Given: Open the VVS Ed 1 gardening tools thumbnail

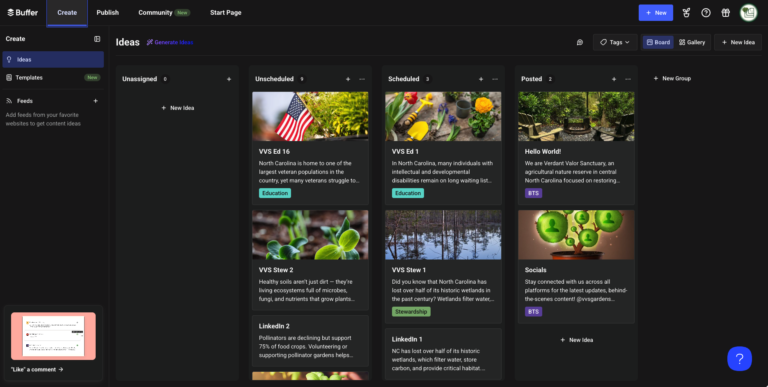Looking at the screenshot, I should click(443, 116).
